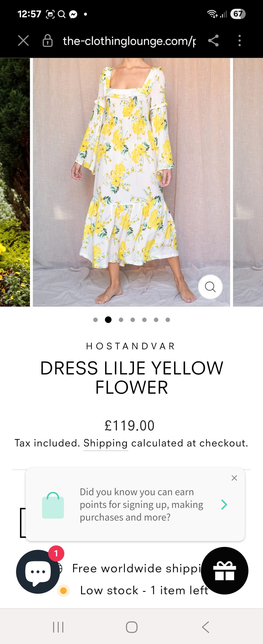Go back with Android back arrow

[x=205, y=627]
